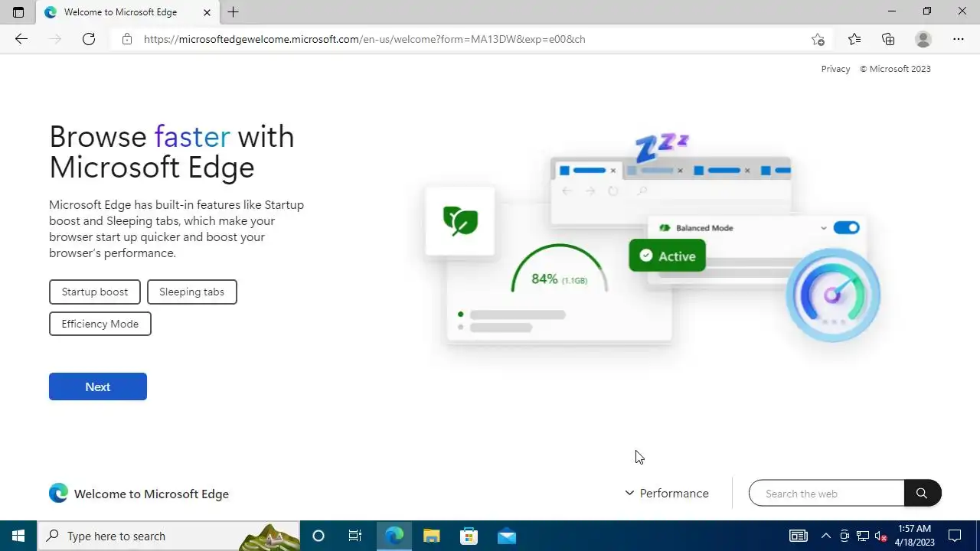The image size is (980, 551).
Task: Click the web search magnifier button
Action: tap(923, 494)
